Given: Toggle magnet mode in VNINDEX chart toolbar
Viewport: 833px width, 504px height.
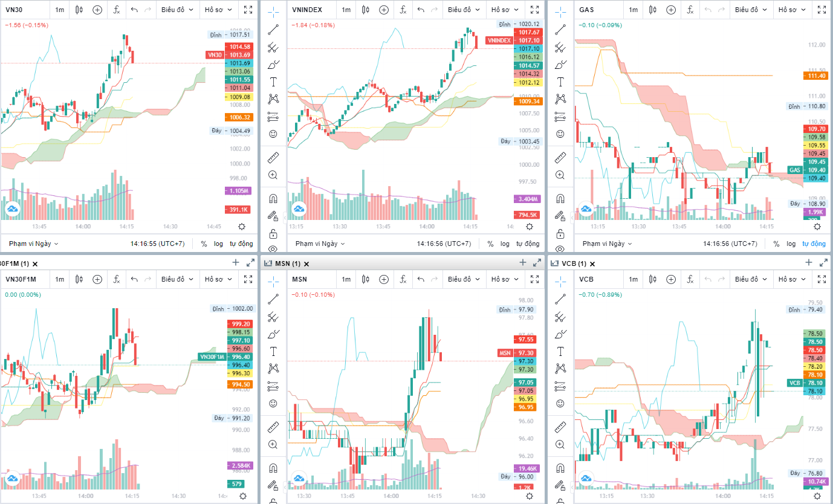Looking at the screenshot, I should tap(273, 198).
